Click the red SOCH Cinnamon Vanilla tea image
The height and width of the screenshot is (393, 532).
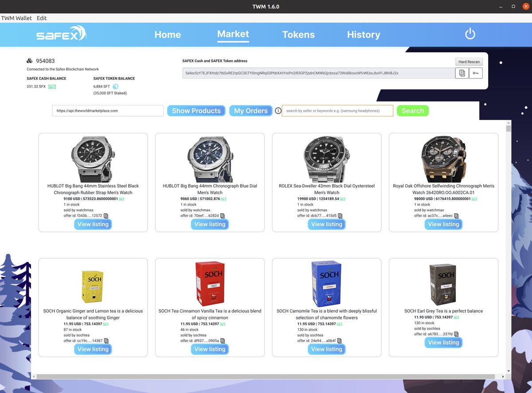click(x=210, y=284)
